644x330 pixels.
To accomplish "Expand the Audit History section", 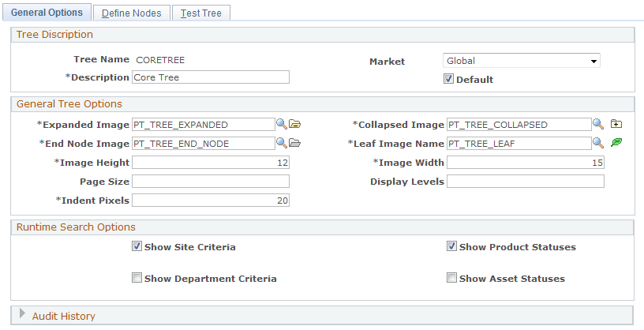I will point(23,314).
